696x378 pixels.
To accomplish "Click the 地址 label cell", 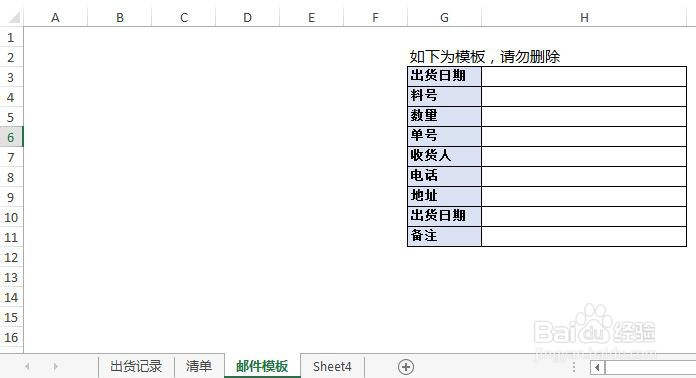I will [x=444, y=196].
